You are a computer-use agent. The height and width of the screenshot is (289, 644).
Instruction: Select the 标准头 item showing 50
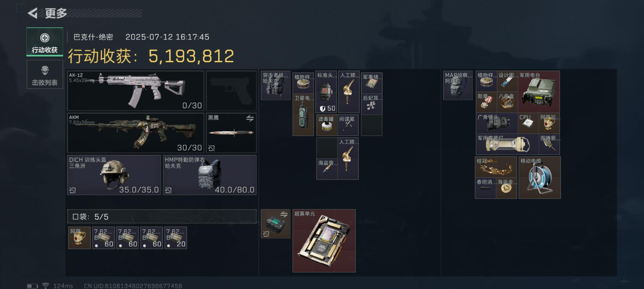[x=326, y=92]
